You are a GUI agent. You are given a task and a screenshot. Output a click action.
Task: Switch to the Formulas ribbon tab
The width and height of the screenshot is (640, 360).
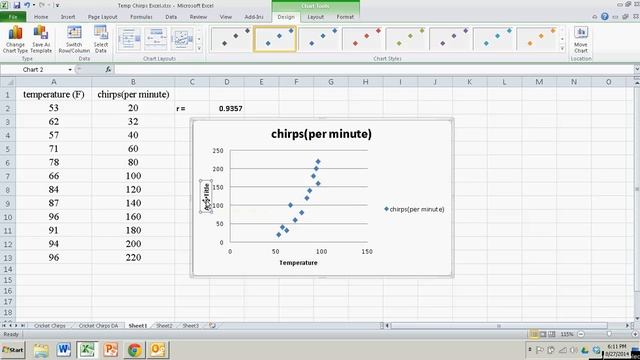coord(141,17)
